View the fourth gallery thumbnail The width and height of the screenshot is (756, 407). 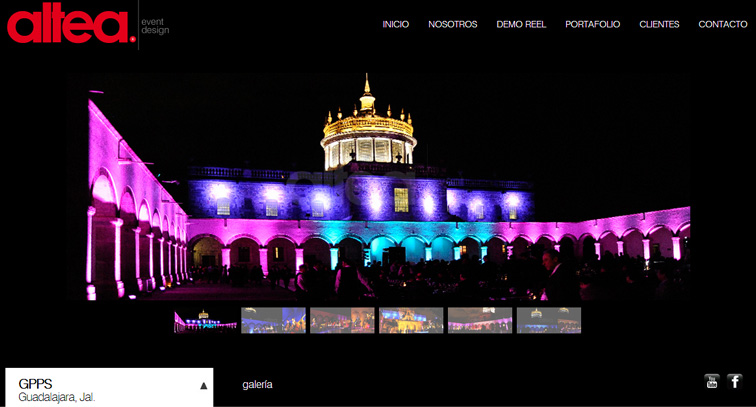pyautogui.click(x=411, y=320)
